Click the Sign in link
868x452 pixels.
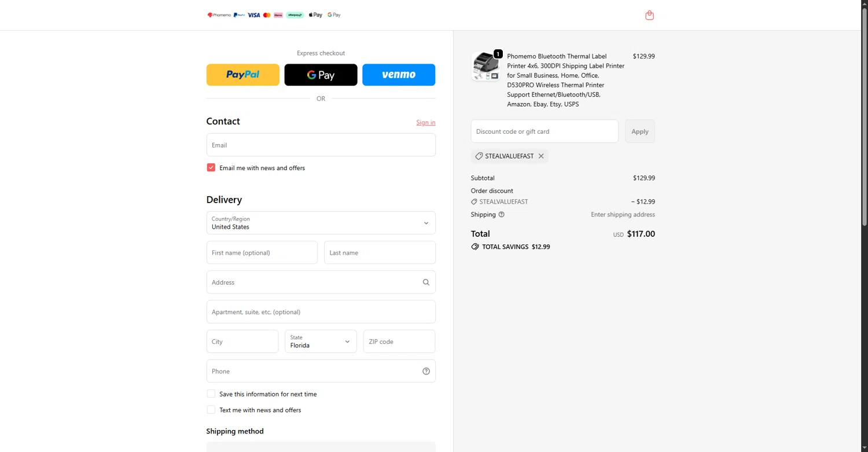click(x=426, y=123)
